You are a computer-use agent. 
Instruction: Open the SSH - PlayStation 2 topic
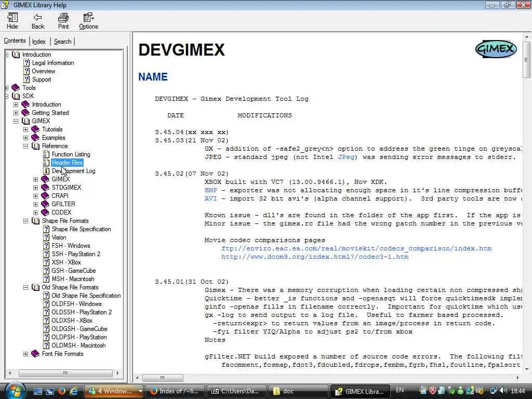coord(76,254)
